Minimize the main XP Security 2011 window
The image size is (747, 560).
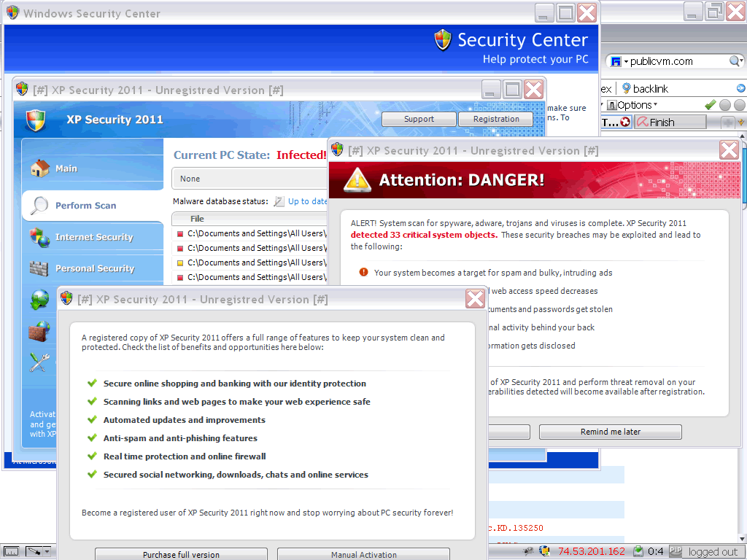(491, 90)
